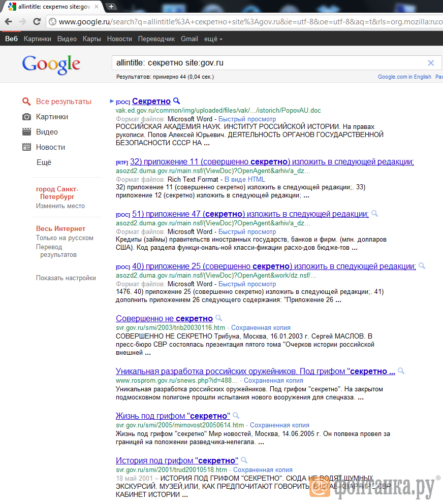The image size is (443, 504).
Task: Open result 40) приложение 25 совершенно секретно
Action: [x=274, y=266]
